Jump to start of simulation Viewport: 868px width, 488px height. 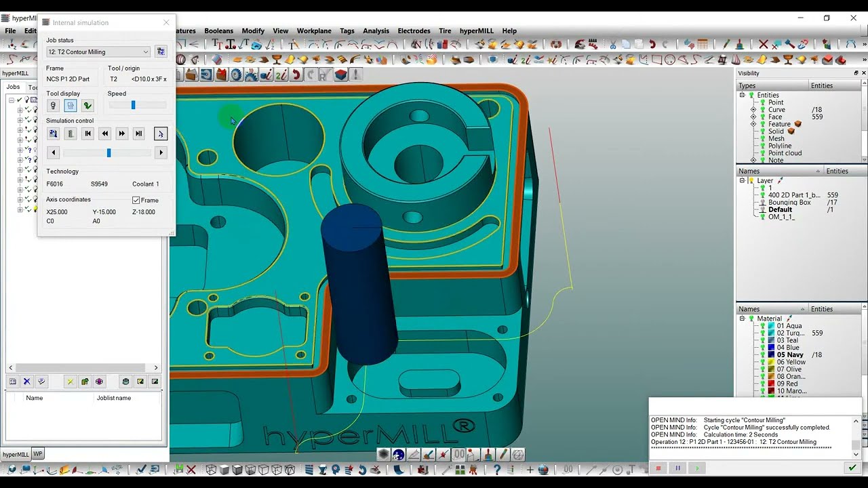click(x=87, y=134)
